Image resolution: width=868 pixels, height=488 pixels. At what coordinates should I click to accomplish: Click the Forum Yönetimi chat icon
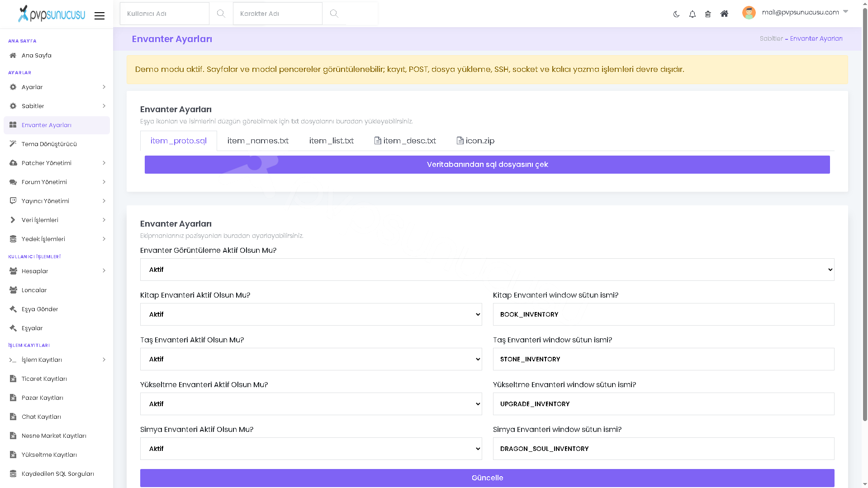pyautogui.click(x=13, y=182)
